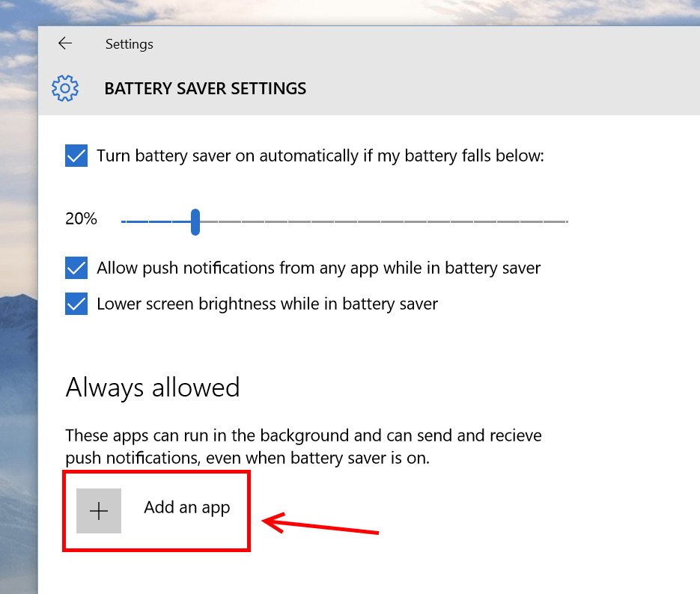Select the "Add an app" label

point(186,508)
